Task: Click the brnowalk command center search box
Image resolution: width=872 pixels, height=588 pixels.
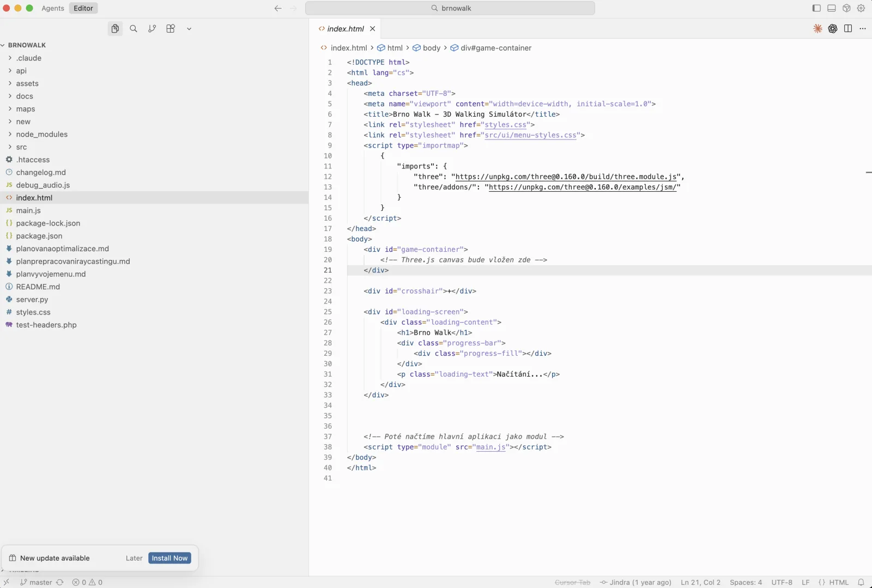Action: coord(450,8)
